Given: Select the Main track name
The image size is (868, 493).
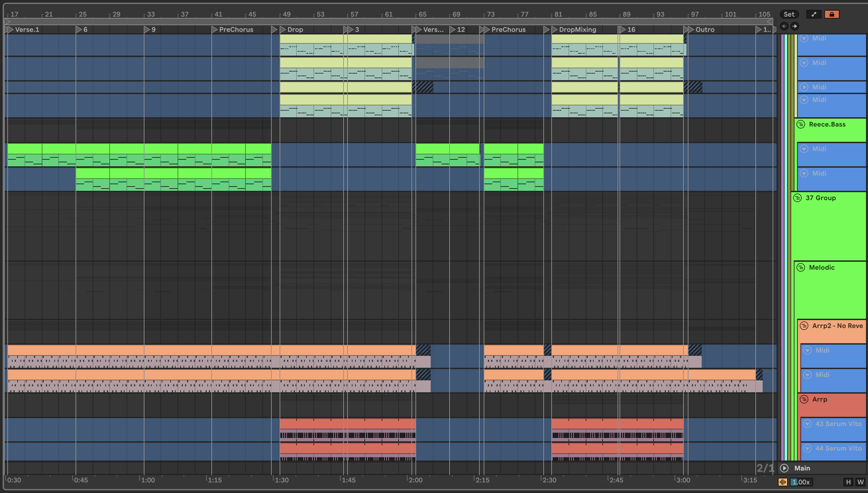Looking at the screenshot, I should click(802, 468).
